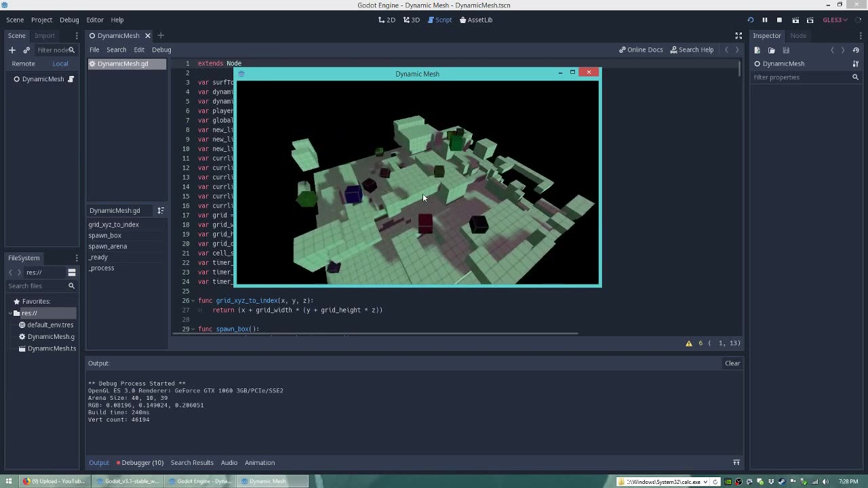This screenshot has width=868, height=488.
Task: Open the Scene menu
Action: coord(15,20)
